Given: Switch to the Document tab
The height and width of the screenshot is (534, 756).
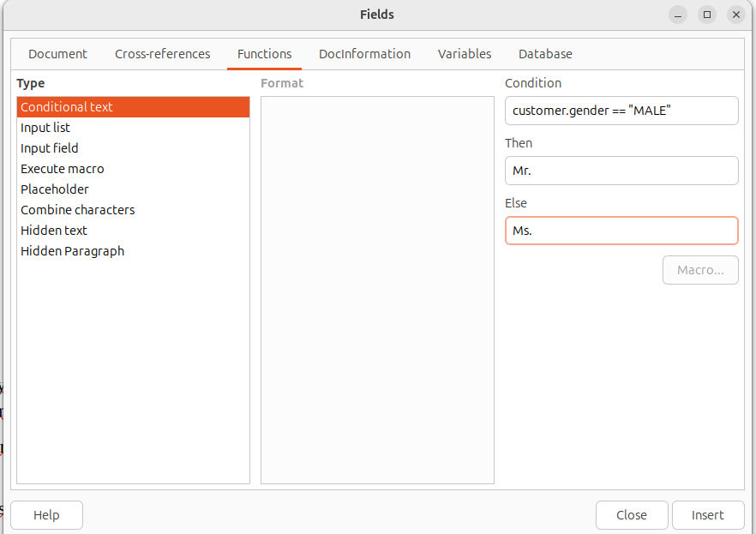Looking at the screenshot, I should [57, 53].
